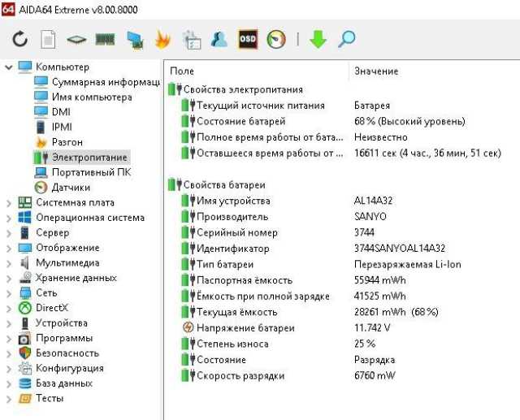Expand the Тесты tree node
This screenshot has height=420, width=520.
[x=9, y=398]
